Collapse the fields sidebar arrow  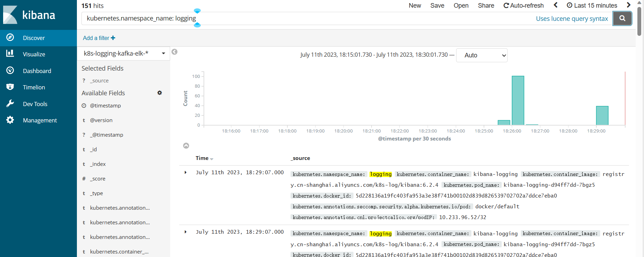pyautogui.click(x=175, y=52)
